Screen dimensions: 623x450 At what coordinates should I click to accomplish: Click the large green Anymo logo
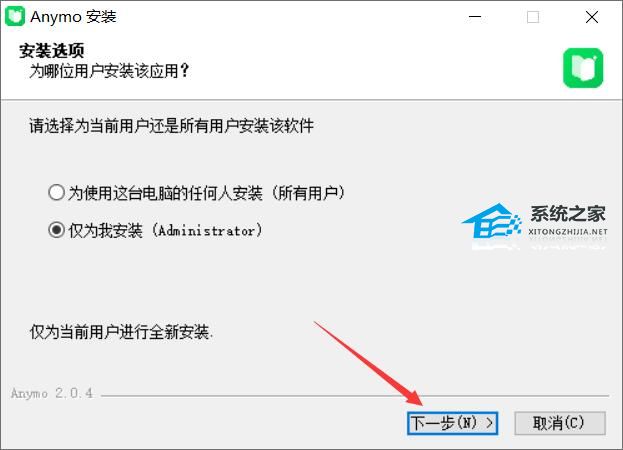pos(583,68)
